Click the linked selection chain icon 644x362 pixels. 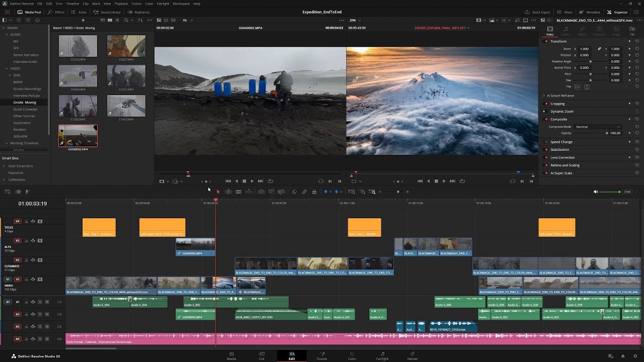(304, 192)
